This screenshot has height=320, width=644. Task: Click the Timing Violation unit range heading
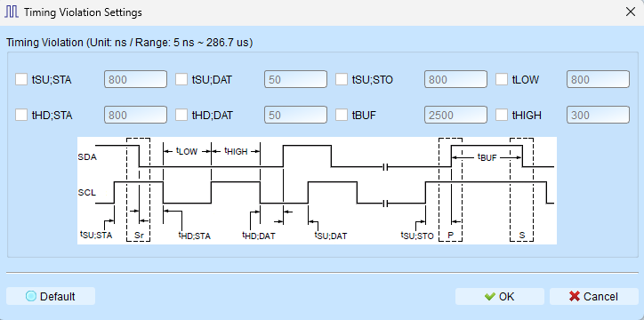coord(129,43)
